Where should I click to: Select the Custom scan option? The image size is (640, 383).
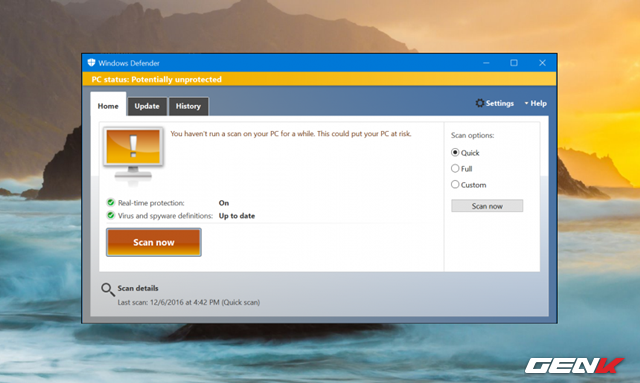point(455,184)
